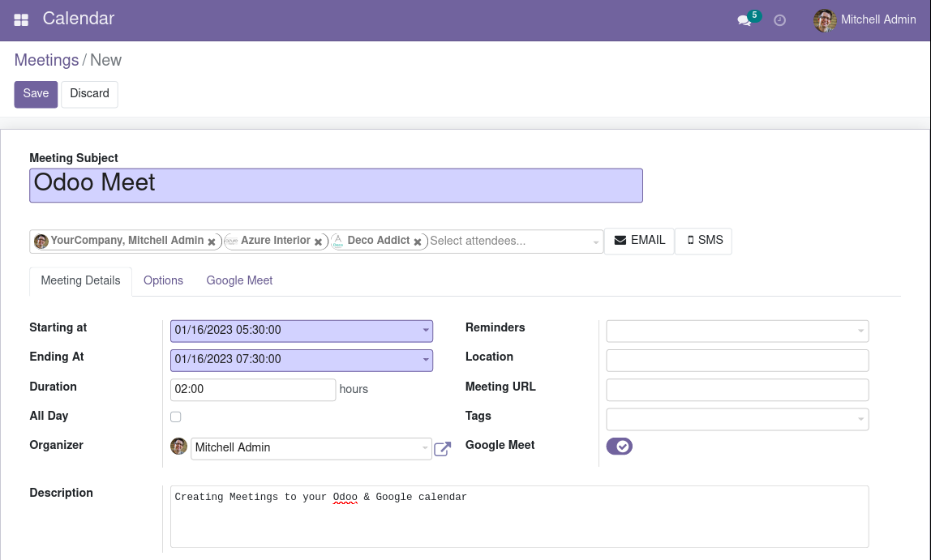Open organizer external link icon
Screen dimensions: 931x560
[x=442, y=449]
